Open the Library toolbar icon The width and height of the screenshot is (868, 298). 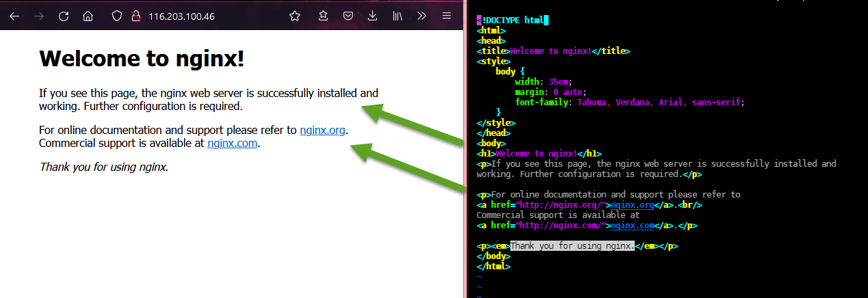pos(397,16)
